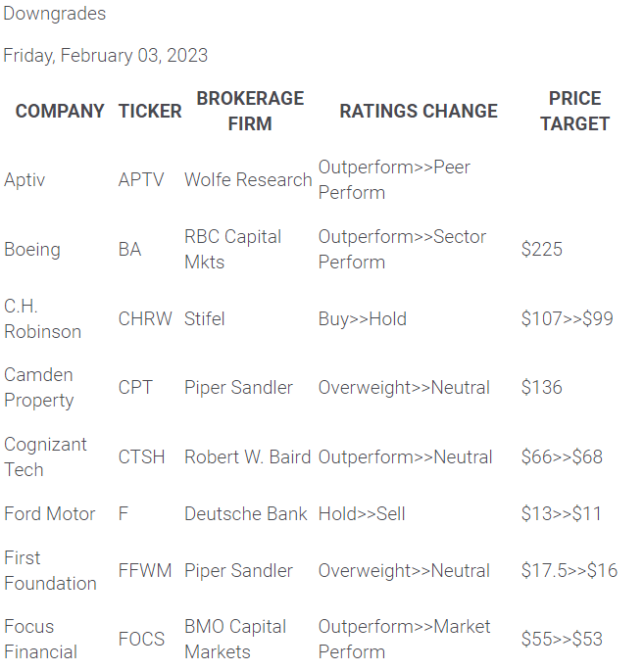The image size is (644, 671).
Task: Select the Boeing company name
Action: [x=32, y=250]
